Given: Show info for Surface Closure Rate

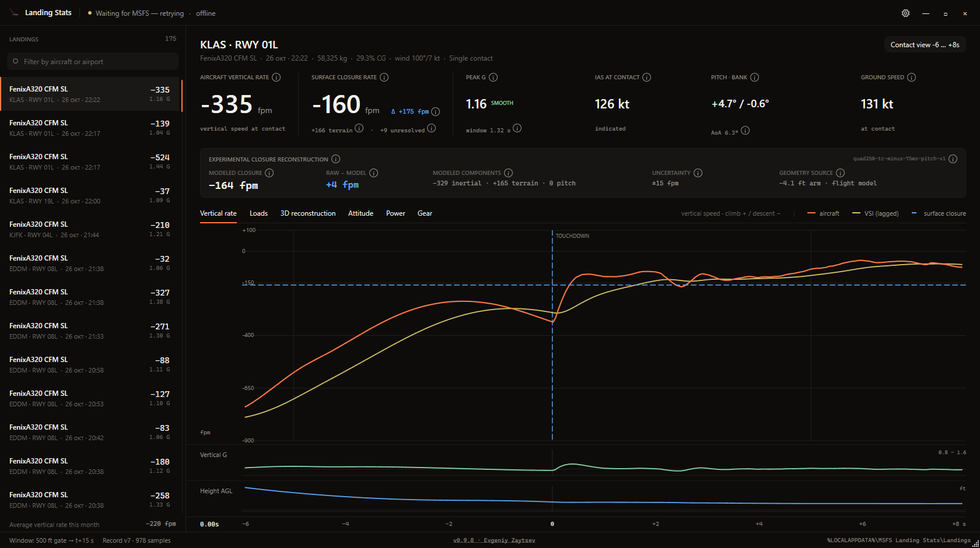Looking at the screenshot, I should [384, 78].
